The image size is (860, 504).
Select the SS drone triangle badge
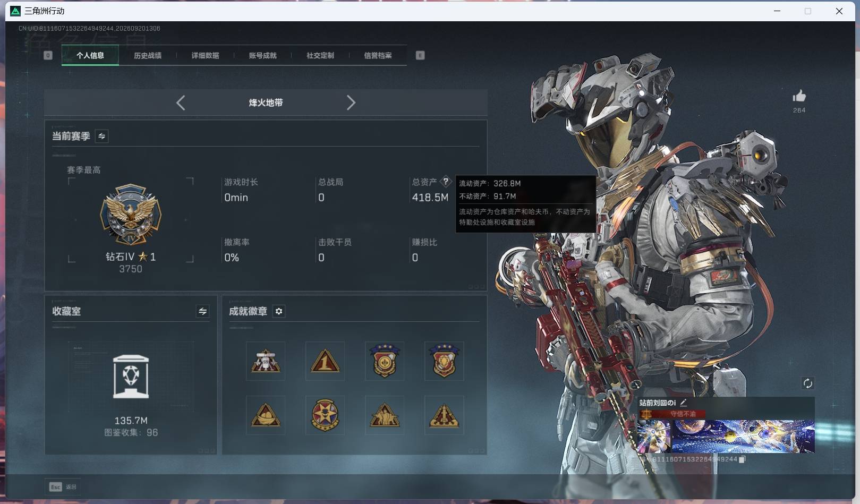click(x=266, y=361)
